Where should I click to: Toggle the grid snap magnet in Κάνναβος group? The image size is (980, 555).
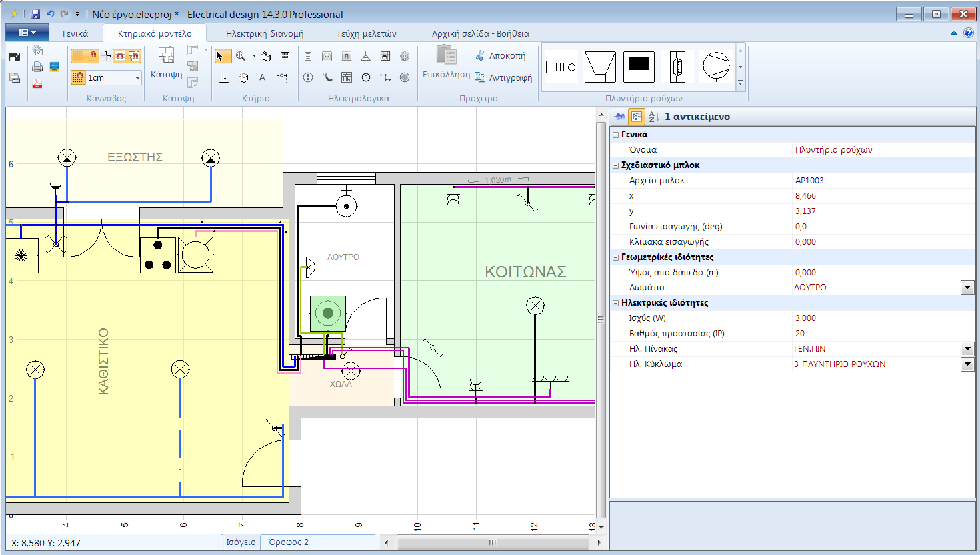pyautogui.click(x=91, y=55)
